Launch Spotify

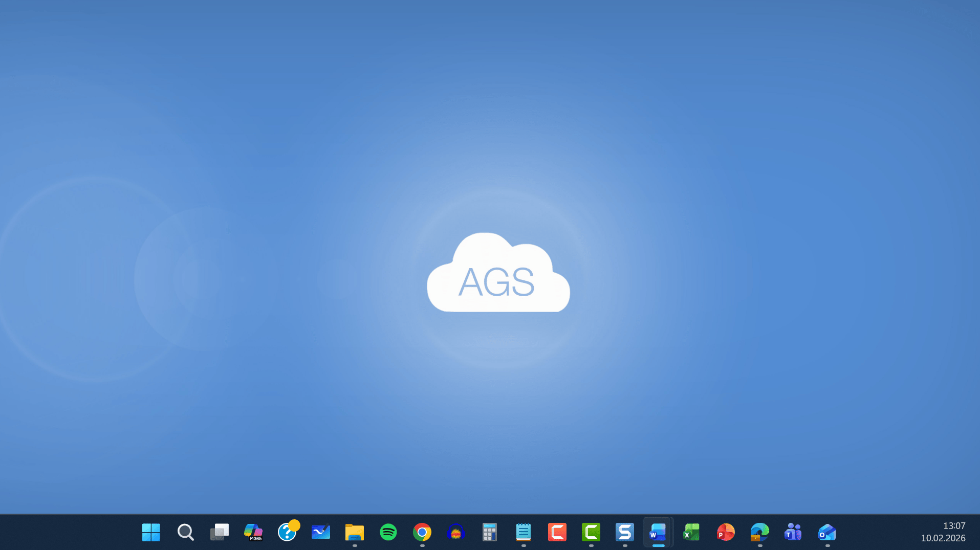coord(388,532)
